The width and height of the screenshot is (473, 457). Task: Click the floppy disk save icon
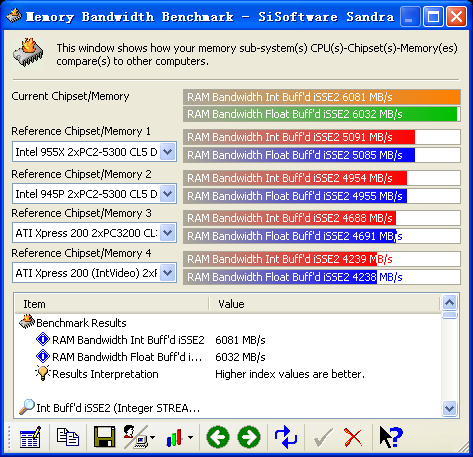pos(105,437)
